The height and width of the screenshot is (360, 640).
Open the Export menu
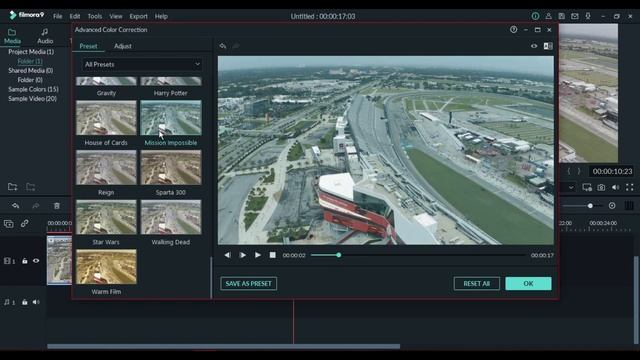tap(138, 16)
